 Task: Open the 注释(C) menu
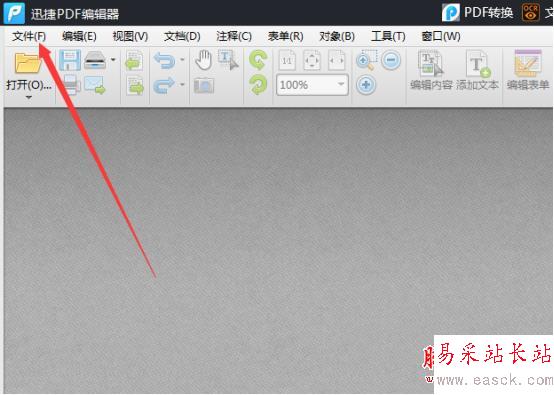click(234, 36)
